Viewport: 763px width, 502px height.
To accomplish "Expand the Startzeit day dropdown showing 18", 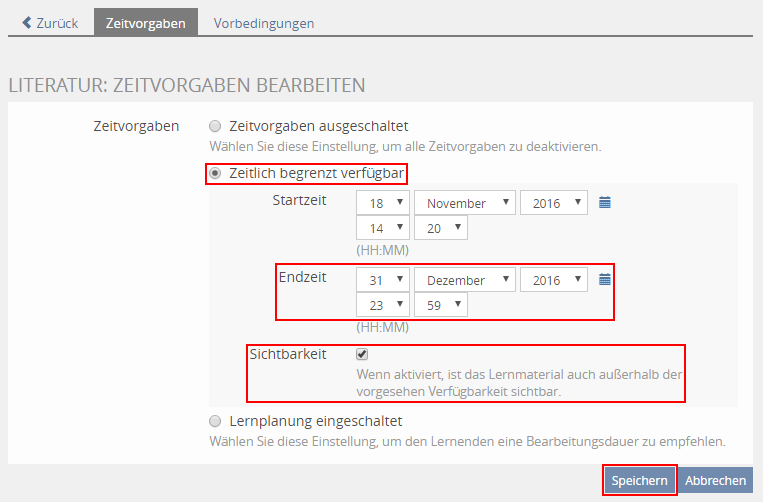I will [383, 203].
